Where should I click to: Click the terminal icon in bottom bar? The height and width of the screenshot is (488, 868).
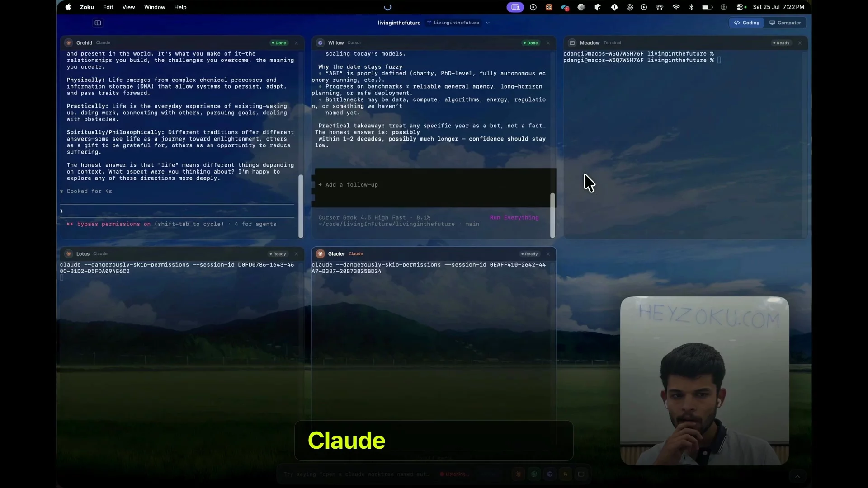(581, 474)
